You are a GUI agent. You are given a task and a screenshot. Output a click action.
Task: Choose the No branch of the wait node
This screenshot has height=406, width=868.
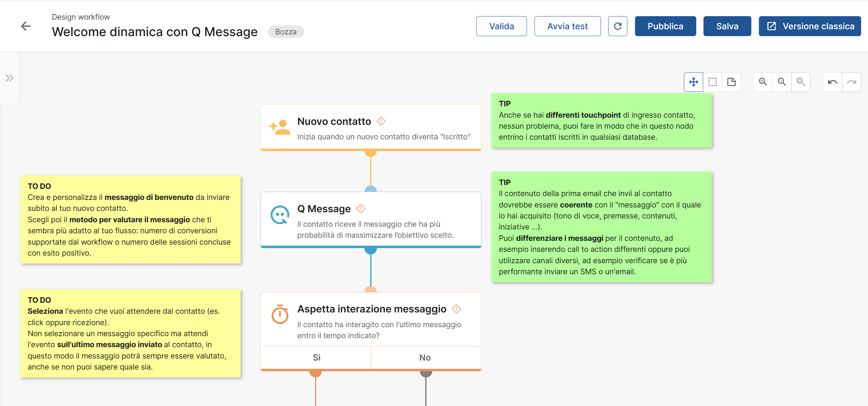(x=425, y=357)
